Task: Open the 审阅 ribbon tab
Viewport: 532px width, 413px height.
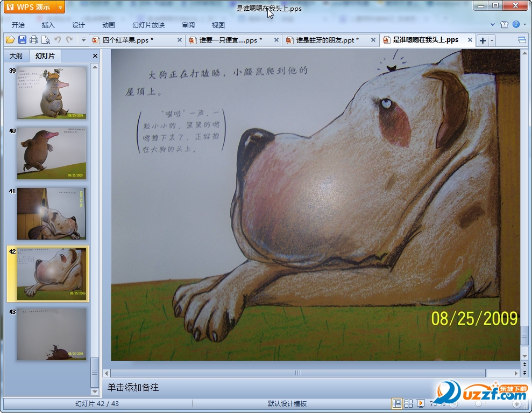Action: 188,25
